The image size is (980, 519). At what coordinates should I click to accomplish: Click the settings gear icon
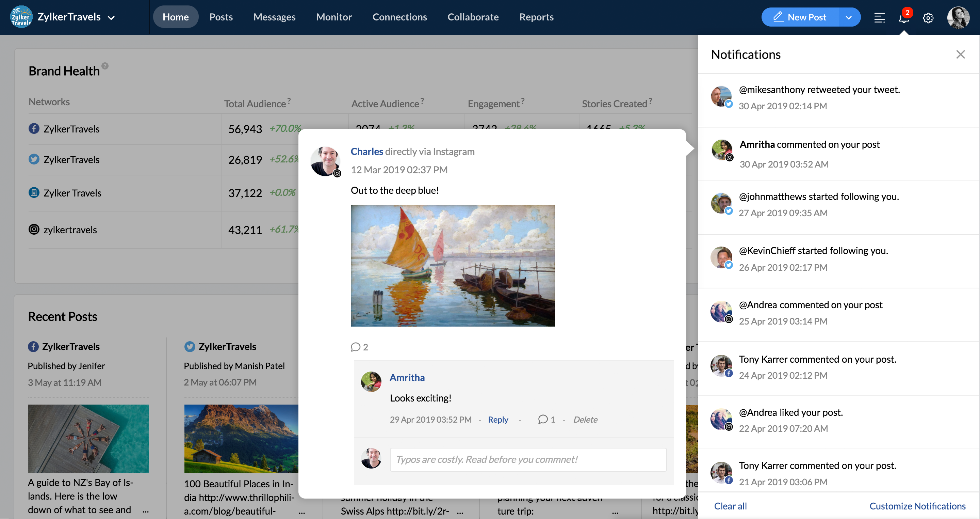click(928, 18)
